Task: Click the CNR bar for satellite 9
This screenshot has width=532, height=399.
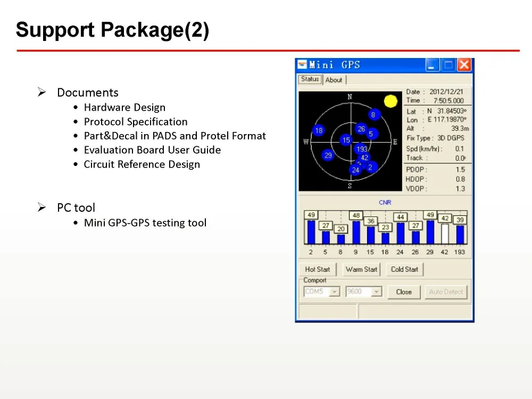Action: [356, 232]
